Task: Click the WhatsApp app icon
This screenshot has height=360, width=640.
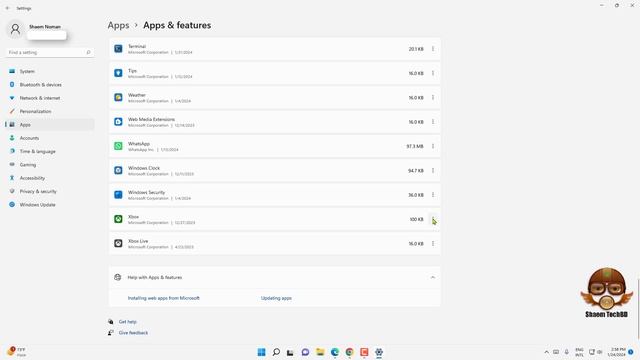Action: pos(118,146)
